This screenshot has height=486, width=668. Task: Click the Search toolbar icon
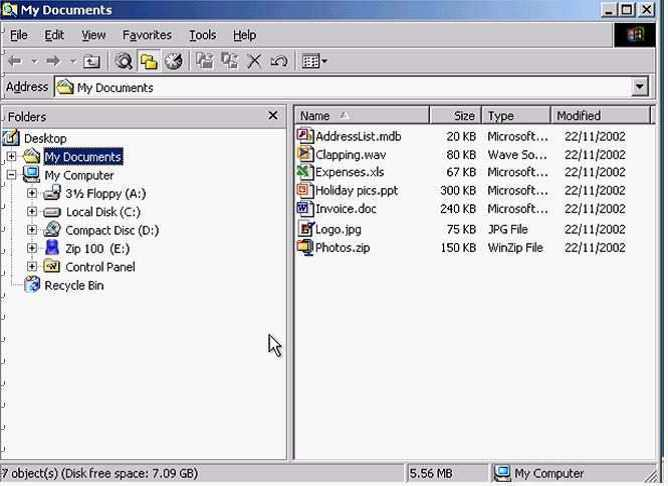point(124,62)
